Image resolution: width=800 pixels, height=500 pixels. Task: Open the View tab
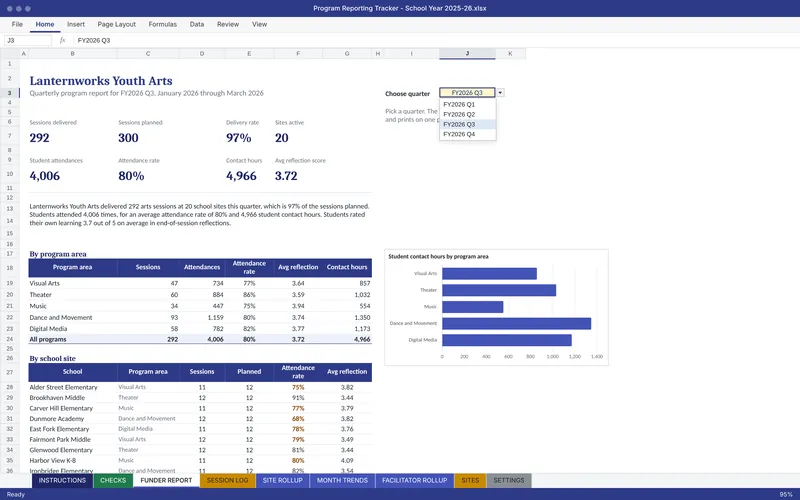coord(259,24)
